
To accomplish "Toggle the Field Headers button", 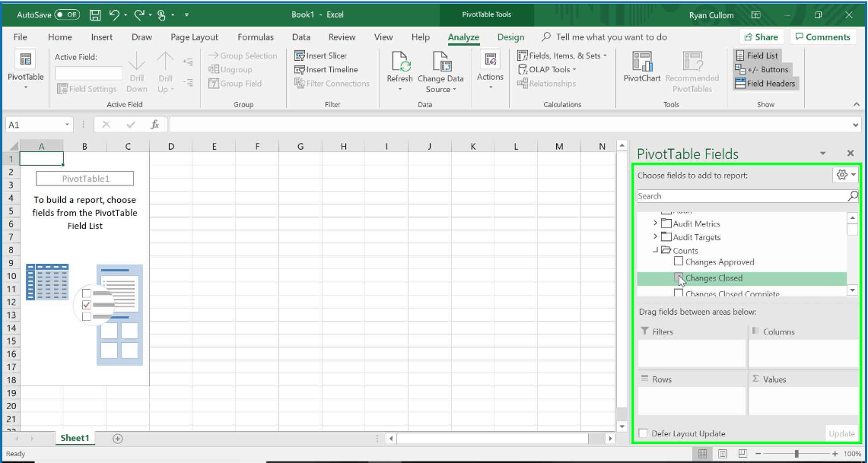I will [765, 84].
